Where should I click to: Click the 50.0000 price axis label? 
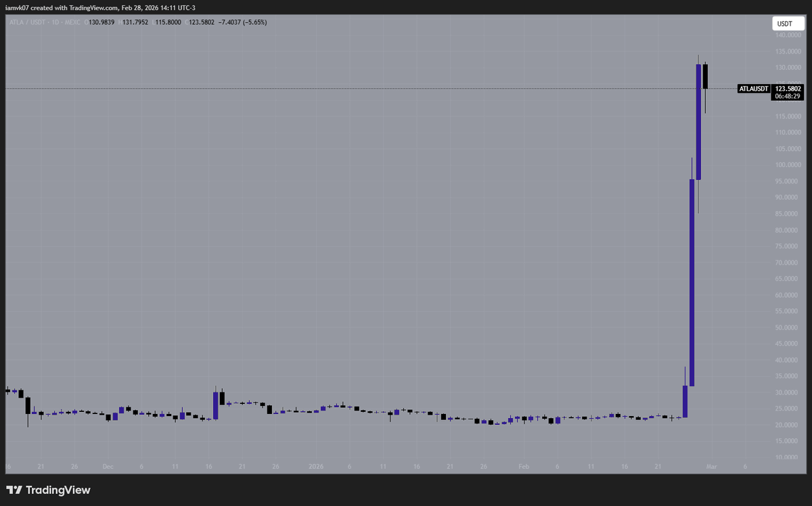tap(787, 327)
